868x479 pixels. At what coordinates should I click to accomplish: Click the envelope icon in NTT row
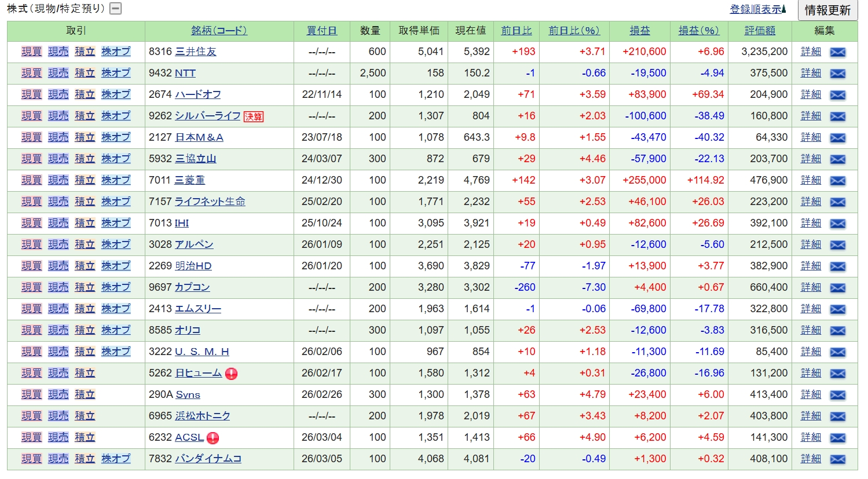point(837,74)
